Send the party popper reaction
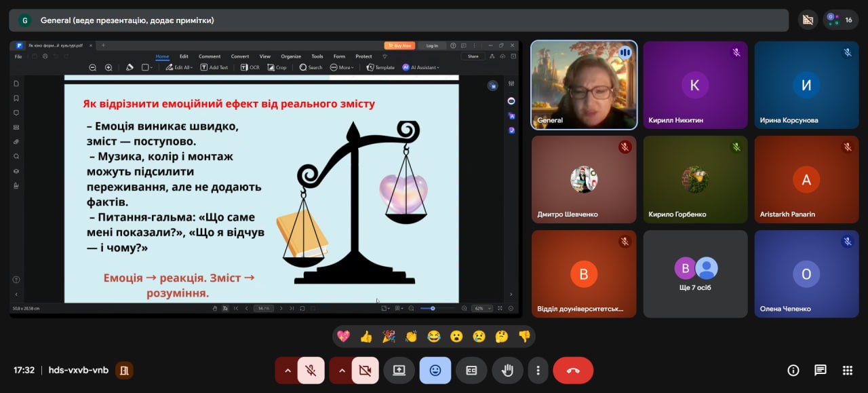The height and width of the screenshot is (393, 868). [389, 336]
